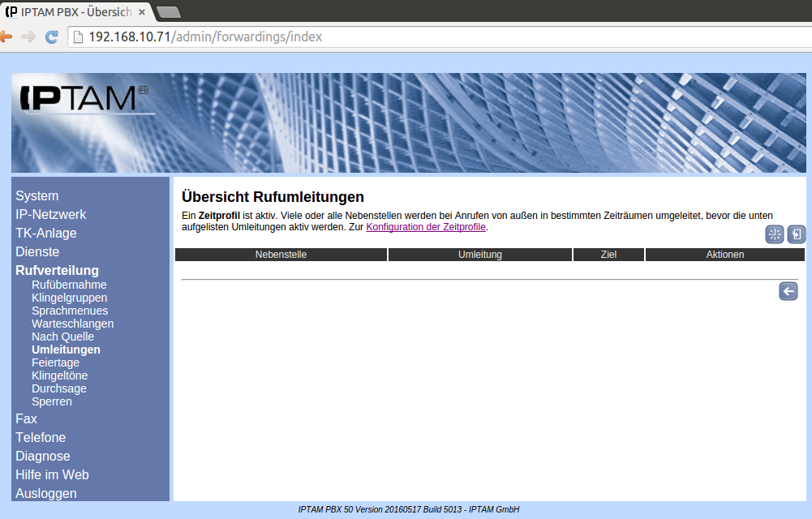The image size is (812, 519).
Task: Open a new browser tab
Action: 168,12
